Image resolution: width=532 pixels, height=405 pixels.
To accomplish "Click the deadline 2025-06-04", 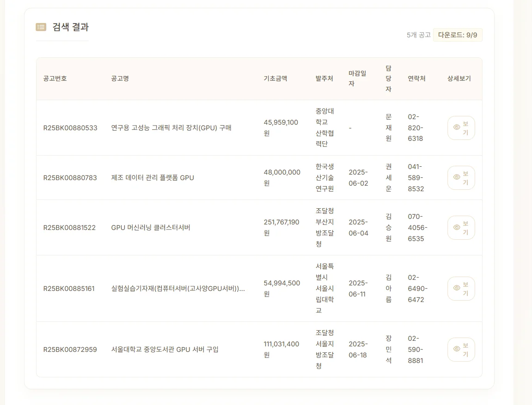I will pos(358,227).
